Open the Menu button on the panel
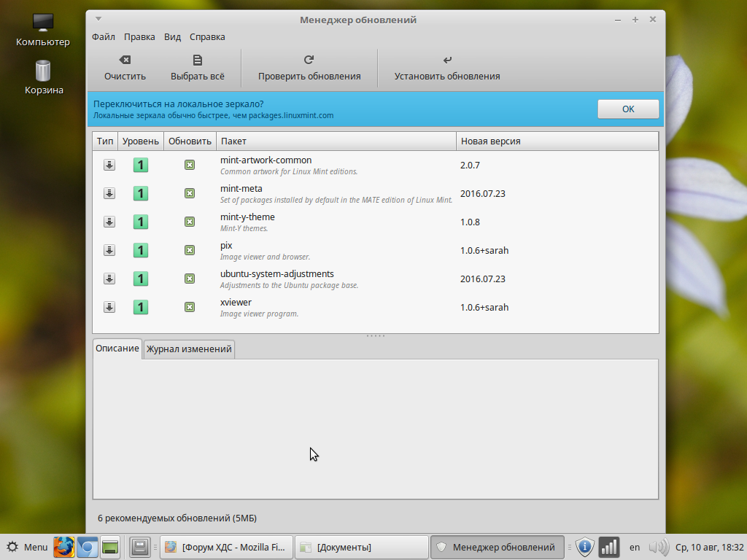Viewport: 747px width, 560px height. click(27, 547)
